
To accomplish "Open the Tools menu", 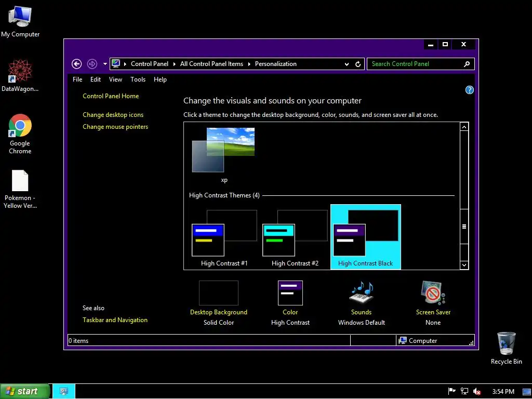I will [138, 79].
